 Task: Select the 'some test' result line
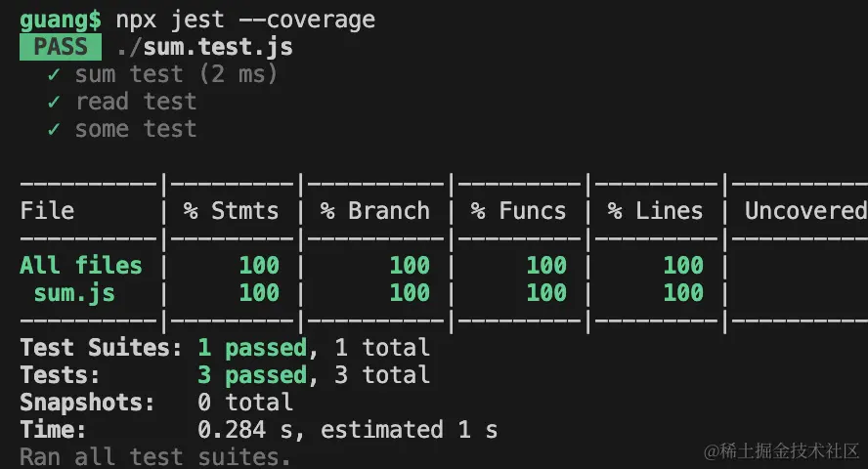coord(136,129)
